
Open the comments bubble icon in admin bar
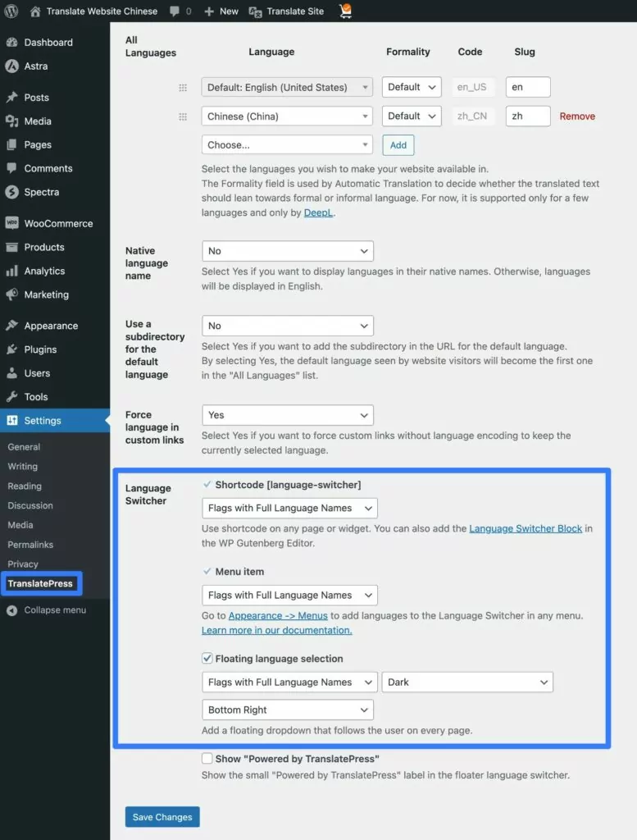point(175,11)
